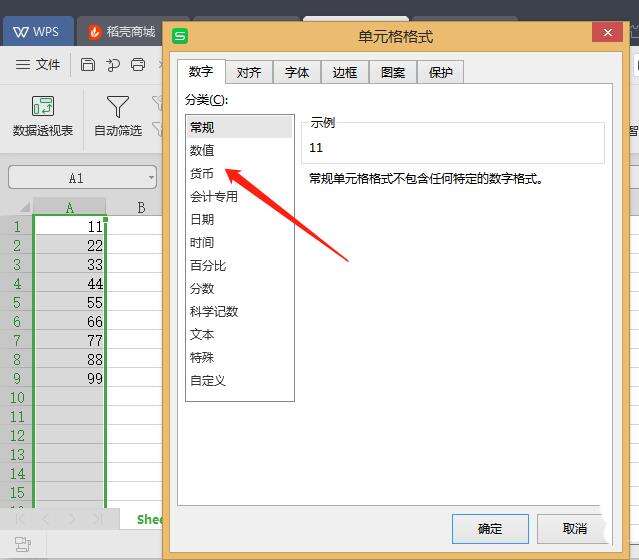This screenshot has width=639, height=560.
Task: Switch to the 字体 tab
Action: click(x=297, y=72)
